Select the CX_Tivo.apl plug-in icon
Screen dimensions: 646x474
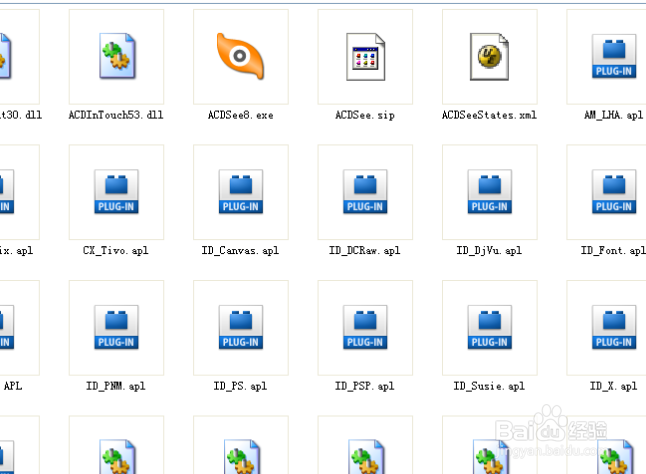click(117, 191)
